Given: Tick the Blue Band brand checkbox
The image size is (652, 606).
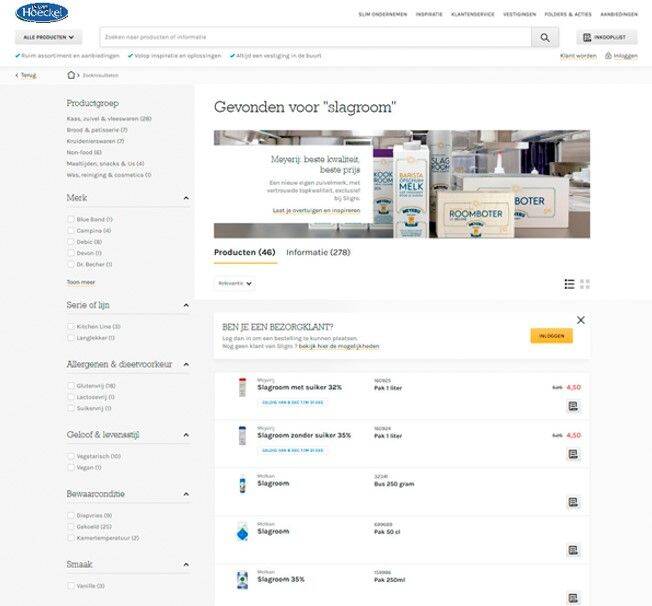Looking at the screenshot, I should pyautogui.click(x=71, y=219).
